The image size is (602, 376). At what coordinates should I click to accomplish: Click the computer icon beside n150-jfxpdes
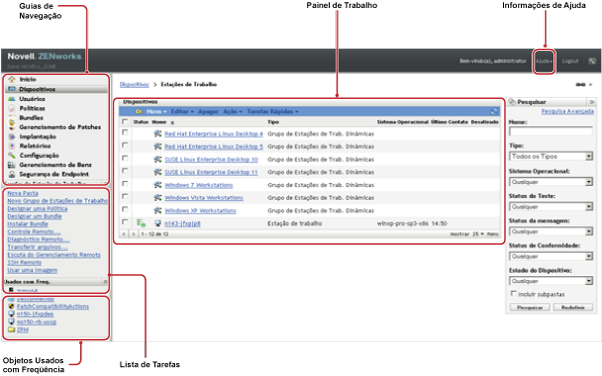(12, 314)
